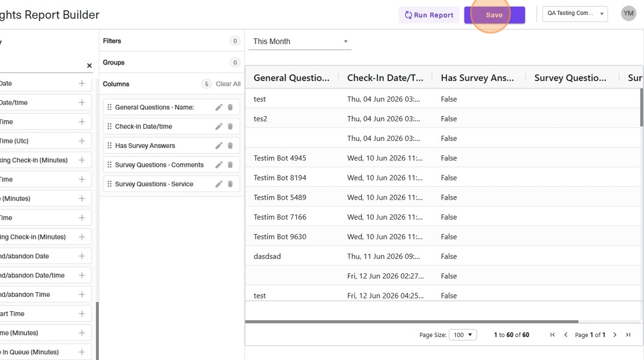Click the Run Report button
The image size is (644, 360).
[x=429, y=15]
